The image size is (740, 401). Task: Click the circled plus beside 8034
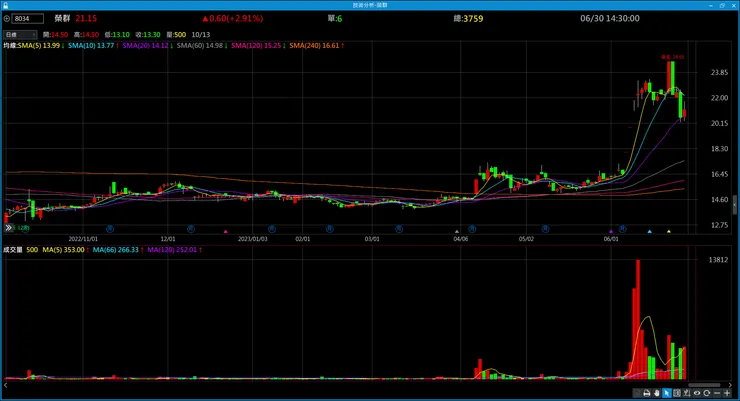tap(7, 19)
